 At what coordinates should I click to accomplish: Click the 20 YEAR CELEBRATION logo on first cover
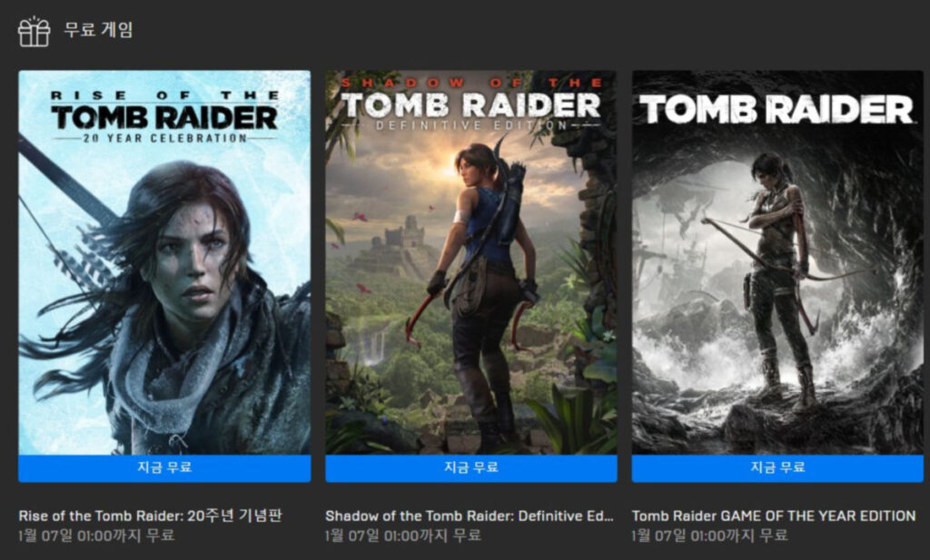coord(164,138)
